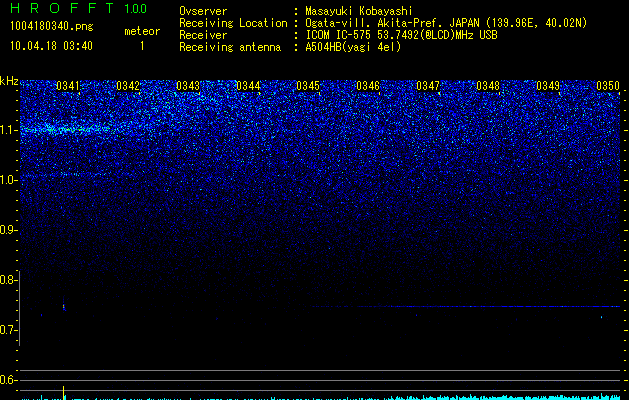Click the 0.8 frequency axis label
Image resolution: width=629 pixels, height=400 pixels.
(9, 280)
